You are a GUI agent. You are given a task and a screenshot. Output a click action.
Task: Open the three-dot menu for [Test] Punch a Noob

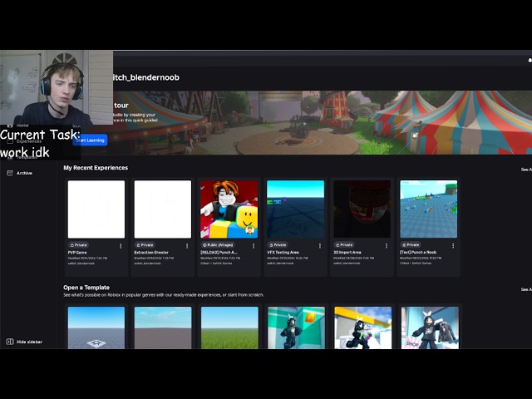point(452,246)
